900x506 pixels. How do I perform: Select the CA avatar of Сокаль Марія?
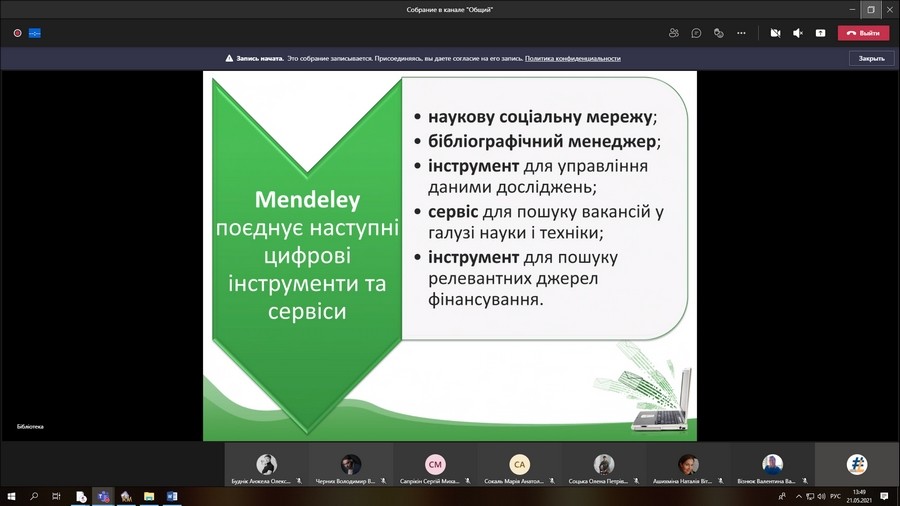pyautogui.click(x=519, y=465)
